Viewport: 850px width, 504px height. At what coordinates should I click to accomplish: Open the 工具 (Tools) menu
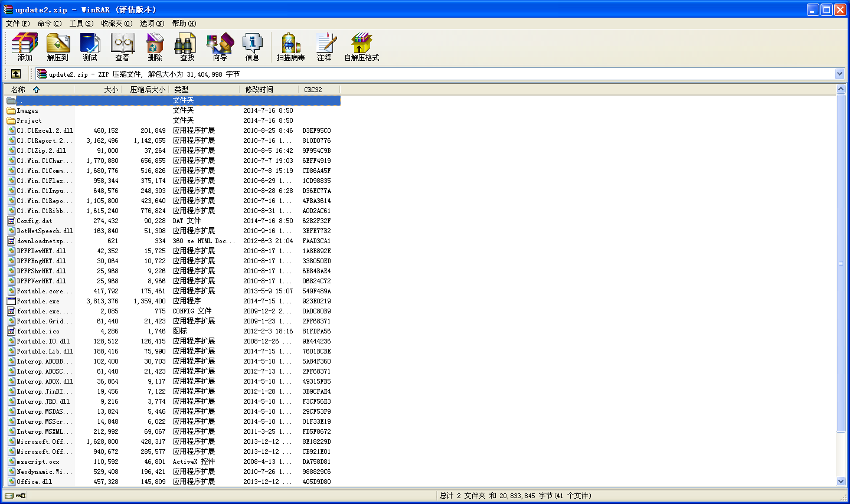(81, 24)
